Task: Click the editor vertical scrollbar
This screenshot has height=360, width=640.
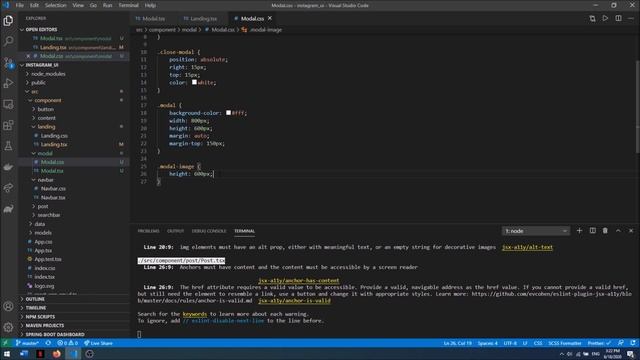Action: pos(637,107)
